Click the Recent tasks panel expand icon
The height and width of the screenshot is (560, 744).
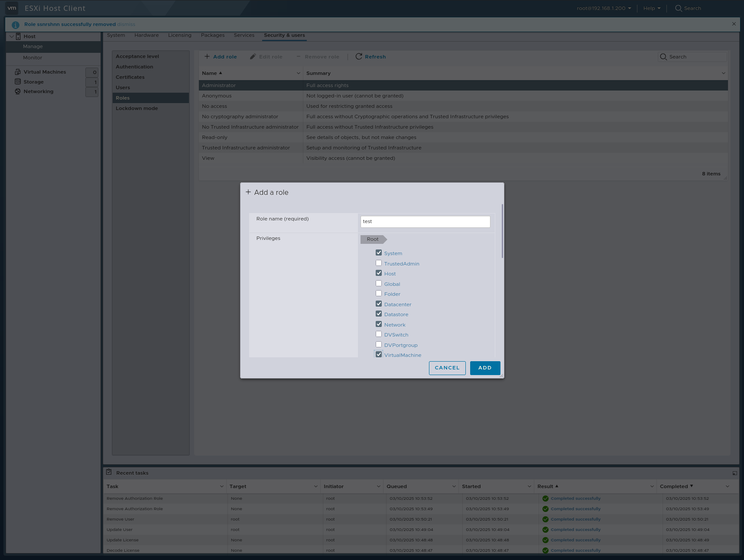(734, 473)
